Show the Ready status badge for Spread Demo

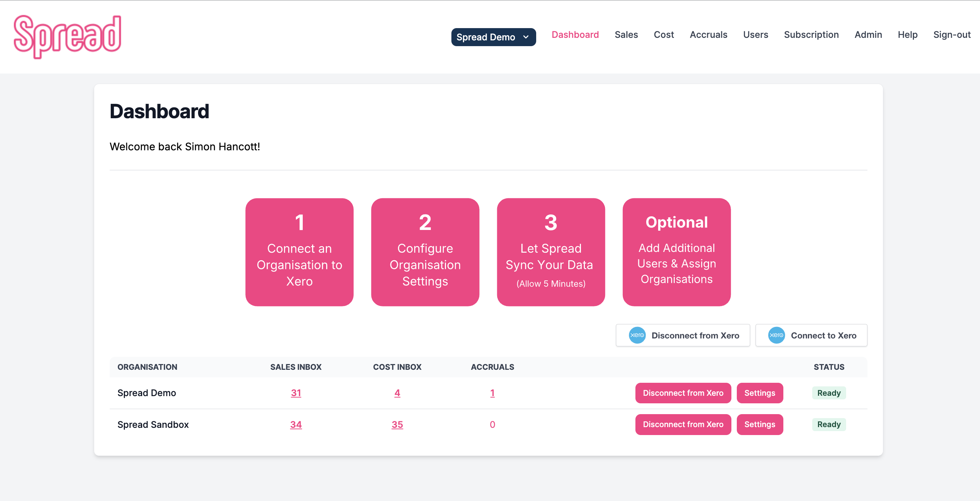point(829,393)
